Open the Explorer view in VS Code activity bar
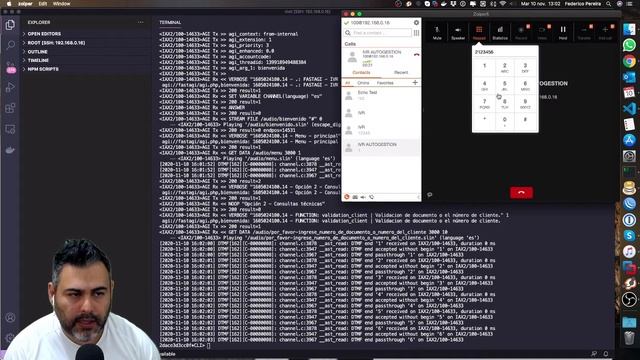This screenshot has width=640, height=360. click(x=10, y=25)
